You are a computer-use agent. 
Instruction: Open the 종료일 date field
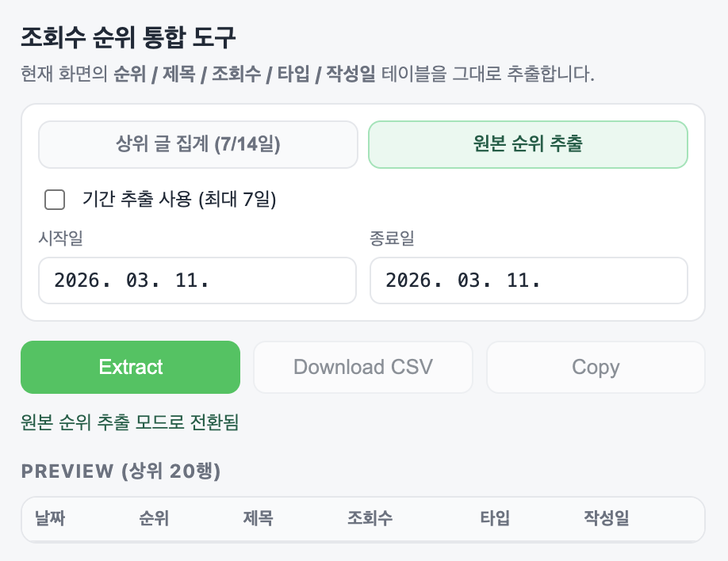click(527, 280)
